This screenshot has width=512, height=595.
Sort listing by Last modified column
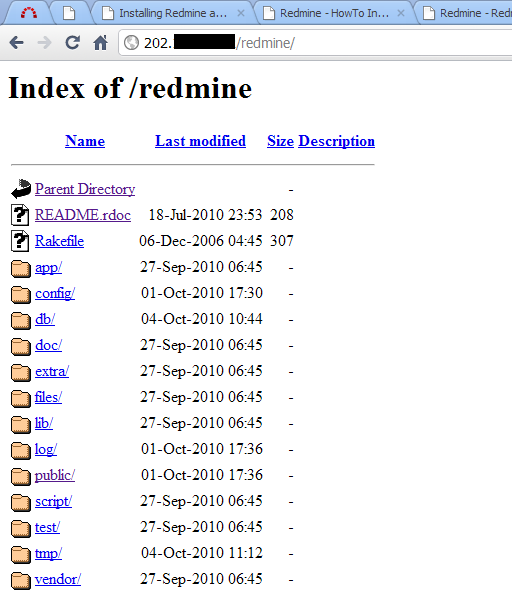(200, 141)
